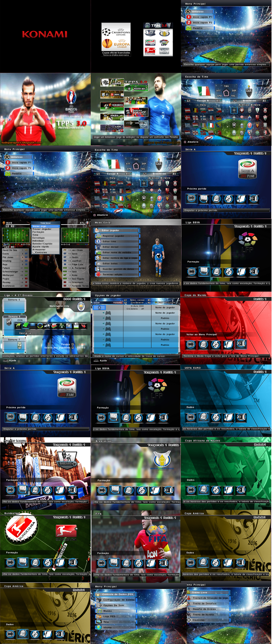Viewport: 272px width, 644px height.
Task: Open Desafio de Dribles
Action: tap(208, 609)
